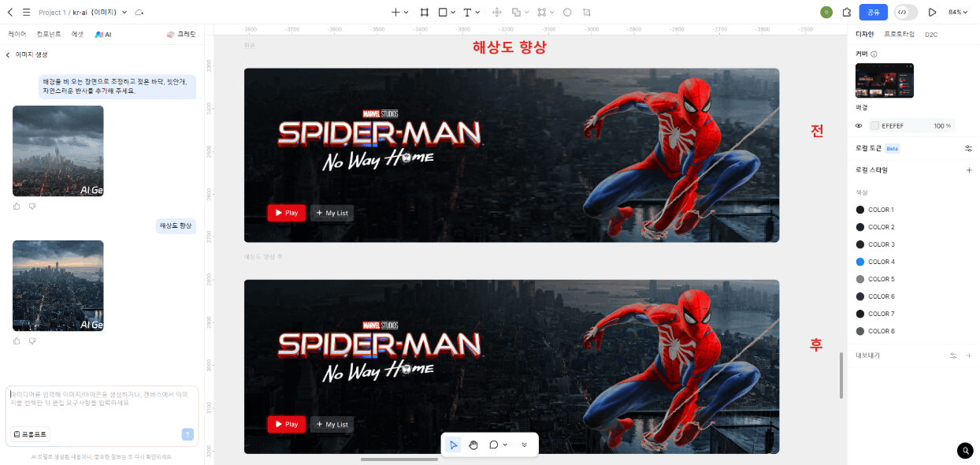This screenshot has width=980, height=465.
Task: Expand more tools with double chevron
Action: (525, 445)
